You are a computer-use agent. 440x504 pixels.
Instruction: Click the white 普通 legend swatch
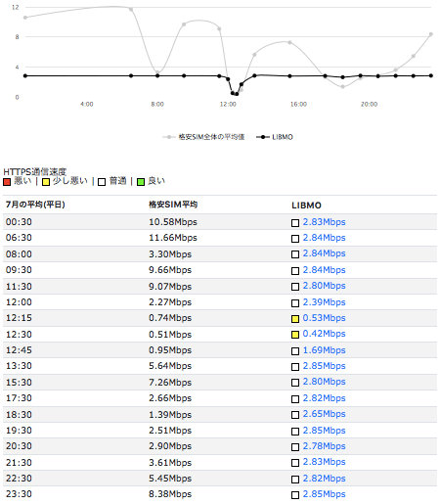tap(102, 182)
